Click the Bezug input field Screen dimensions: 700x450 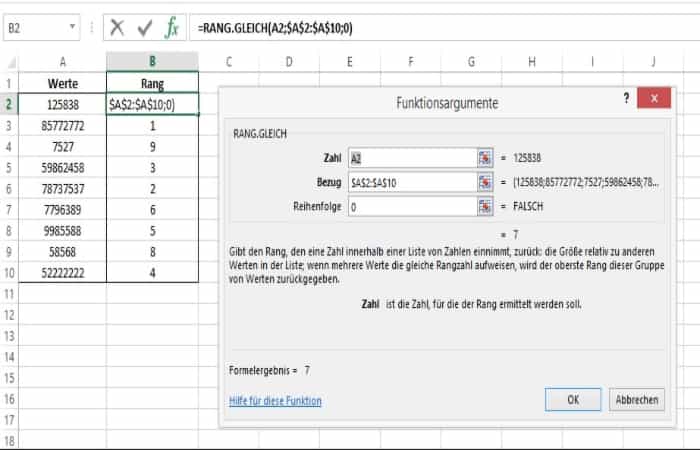[412, 182]
